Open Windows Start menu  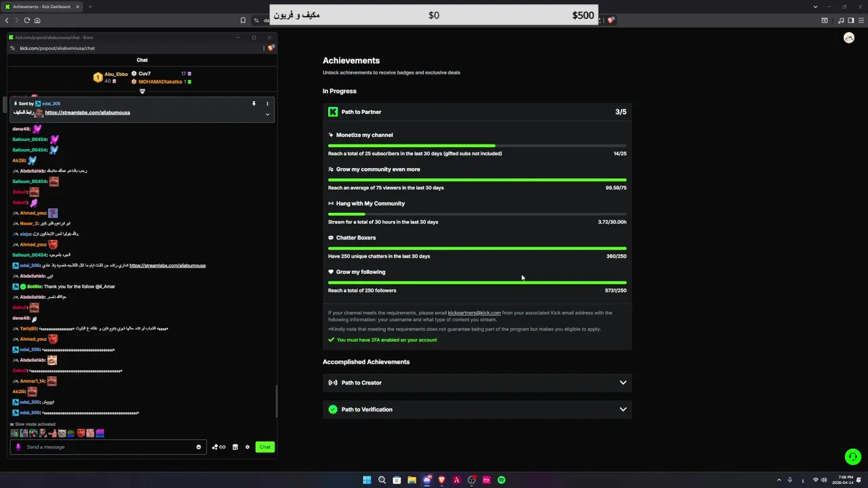click(367, 480)
